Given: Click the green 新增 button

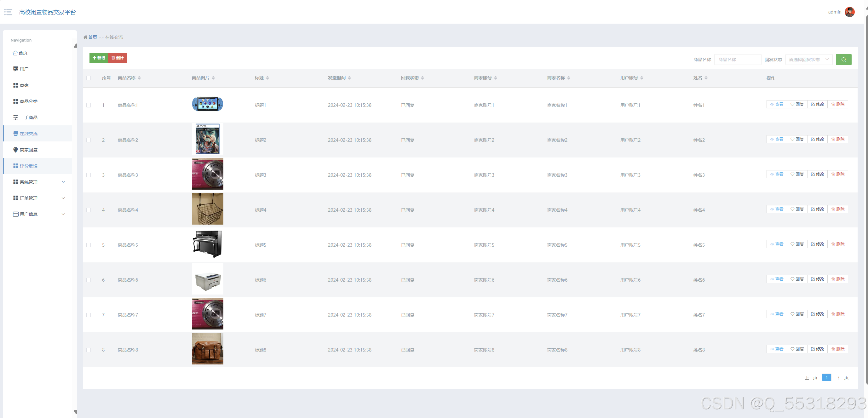Looking at the screenshot, I should tap(99, 58).
